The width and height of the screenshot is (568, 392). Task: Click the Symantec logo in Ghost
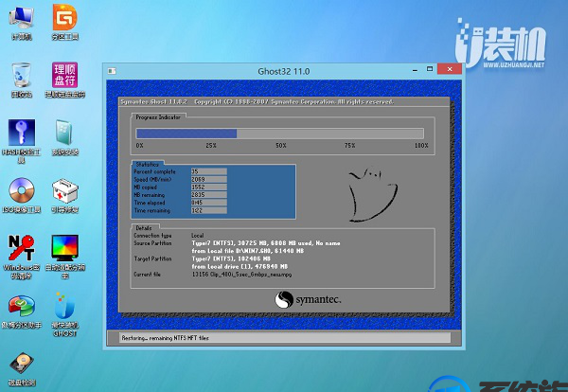(308, 300)
